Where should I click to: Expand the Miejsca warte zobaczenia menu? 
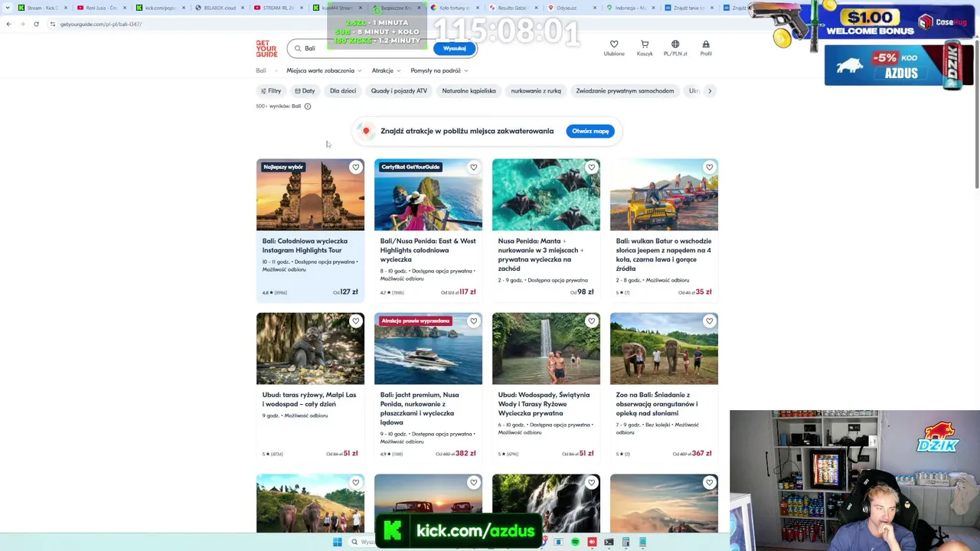pos(324,70)
